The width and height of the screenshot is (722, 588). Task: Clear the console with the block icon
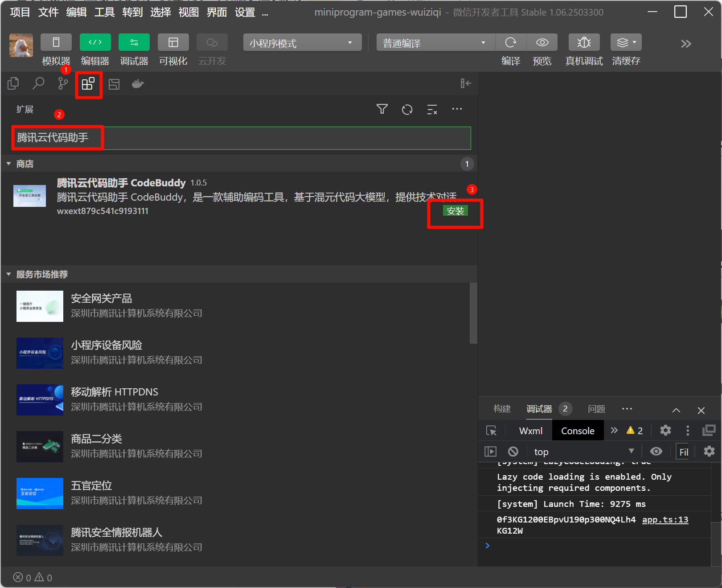click(513, 452)
